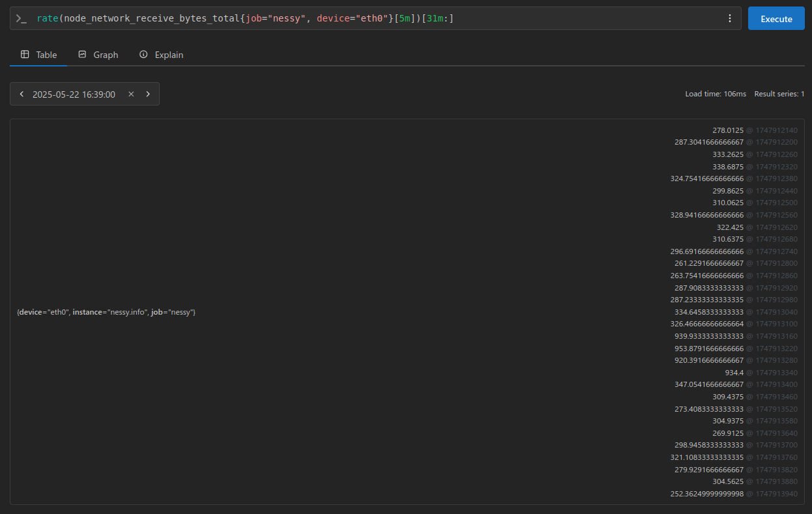Click timestamp 1747912140

tap(776, 130)
